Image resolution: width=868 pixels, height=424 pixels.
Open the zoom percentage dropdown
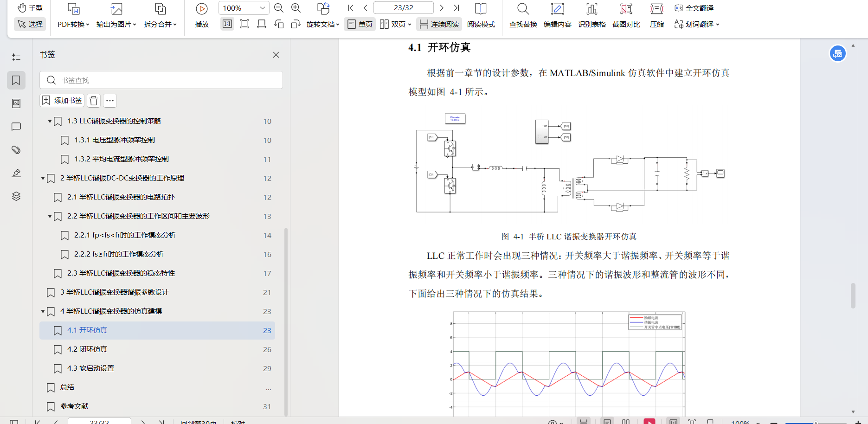tap(262, 8)
